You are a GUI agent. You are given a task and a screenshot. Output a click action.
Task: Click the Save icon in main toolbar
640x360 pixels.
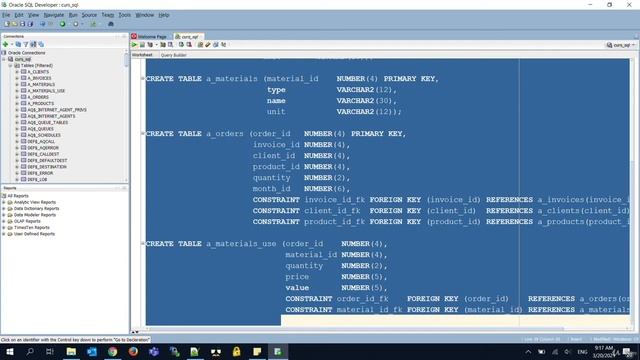22,24
